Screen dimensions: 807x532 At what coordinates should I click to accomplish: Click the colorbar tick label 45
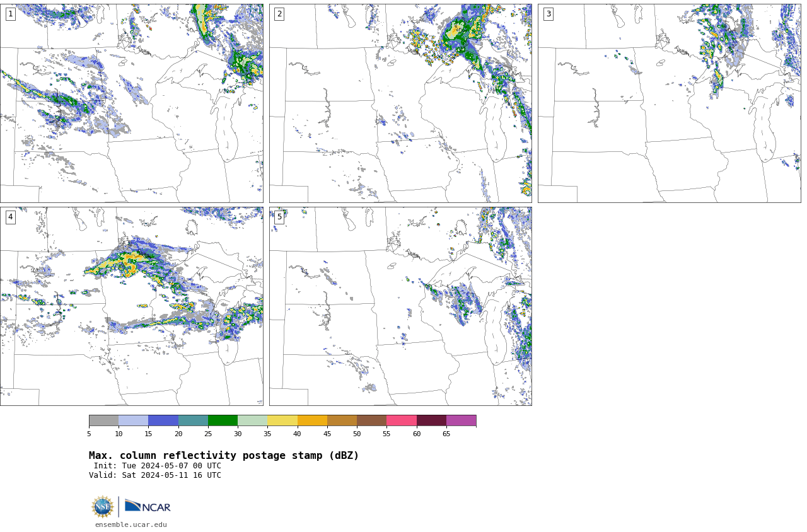click(327, 434)
